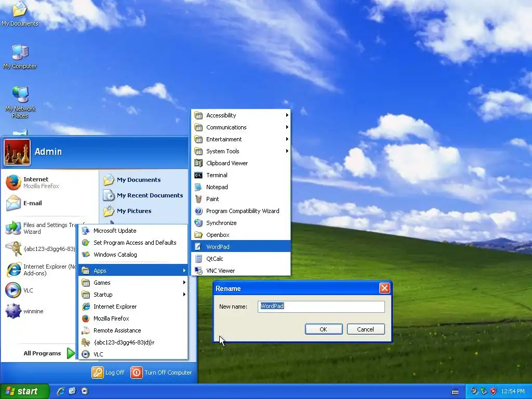
Task: Click the Microsoft Update icon
Action: click(86, 231)
